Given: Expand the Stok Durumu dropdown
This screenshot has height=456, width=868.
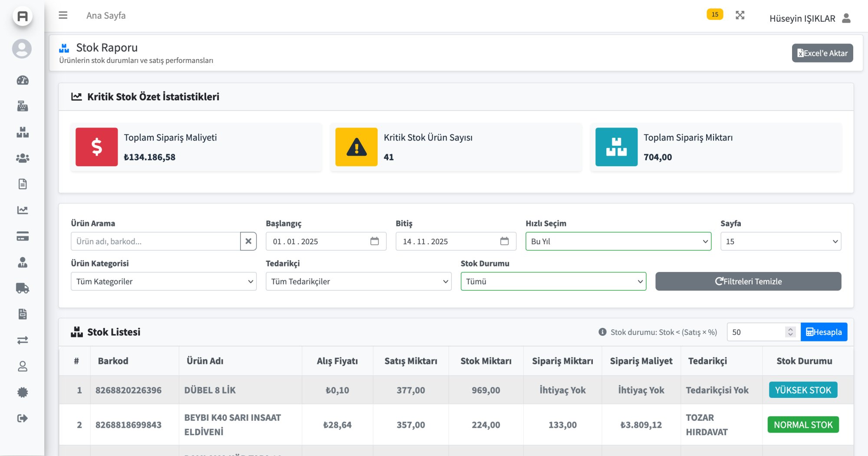Looking at the screenshot, I should pyautogui.click(x=553, y=281).
